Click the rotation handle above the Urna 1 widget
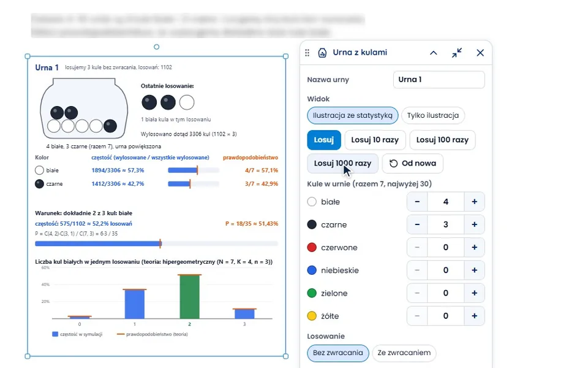 156,47
